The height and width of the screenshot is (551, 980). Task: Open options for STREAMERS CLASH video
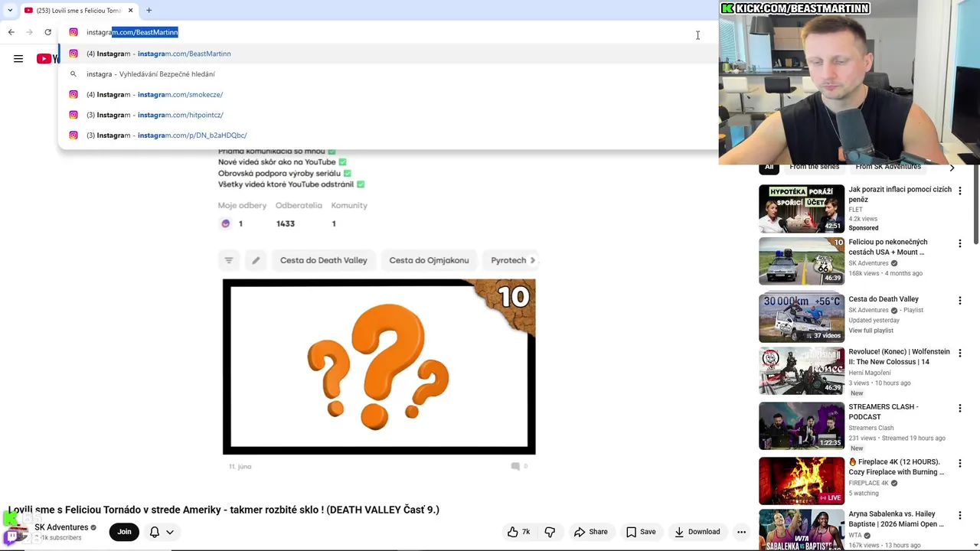click(x=959, y=408)
